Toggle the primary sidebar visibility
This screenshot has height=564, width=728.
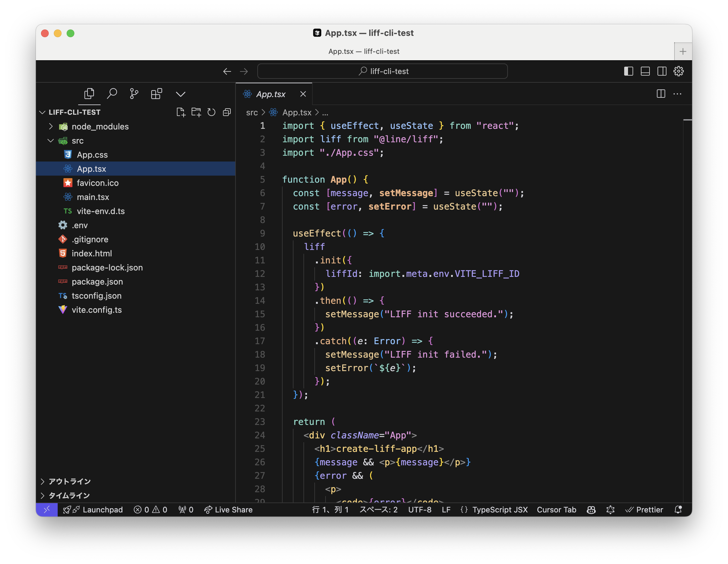628,71
